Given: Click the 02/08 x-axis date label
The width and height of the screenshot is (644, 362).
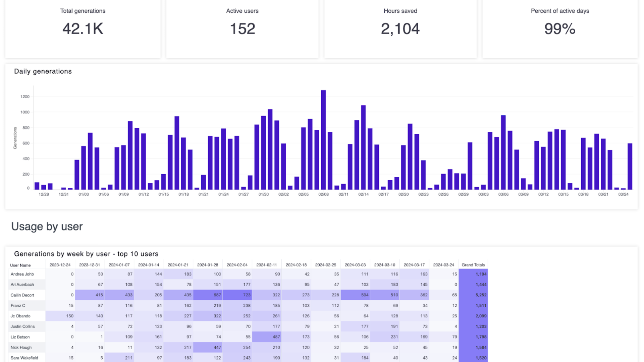Looking at the screenshot, I should point(323,194).
